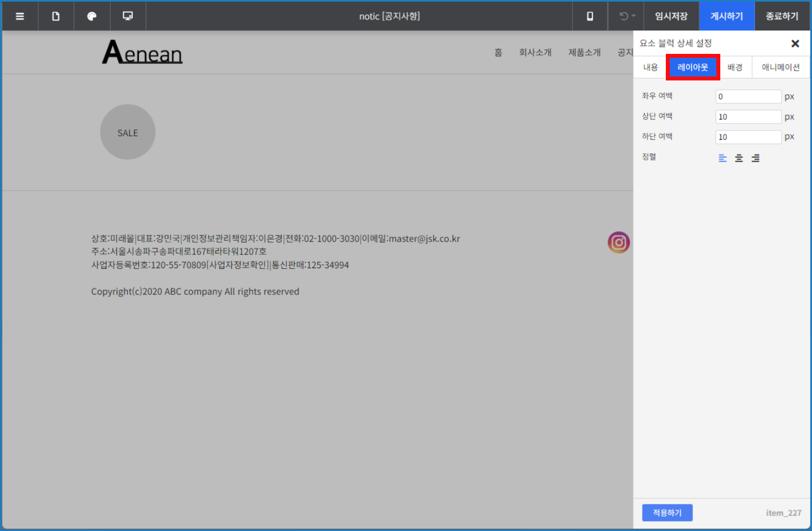Click the 상단 여백 input field
The image size is (812, 531).
pyautogui.click(x=748, y=117)
